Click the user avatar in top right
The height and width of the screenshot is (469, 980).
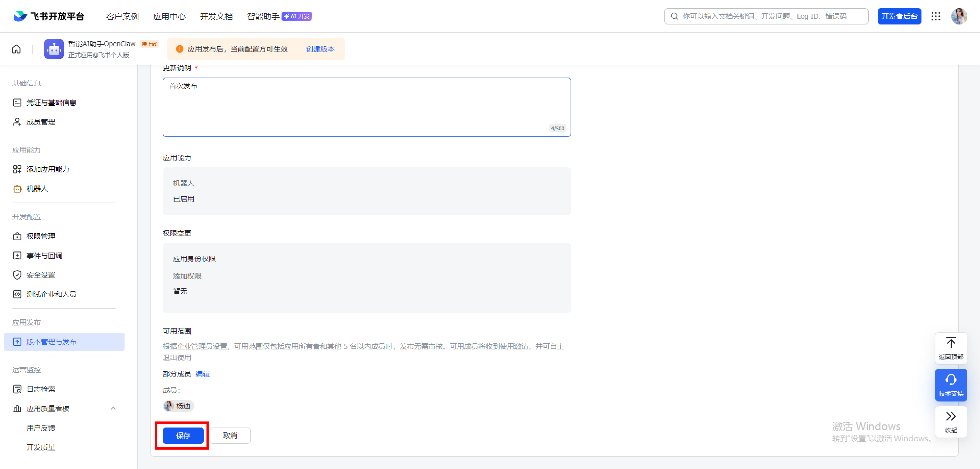point(959,16)
